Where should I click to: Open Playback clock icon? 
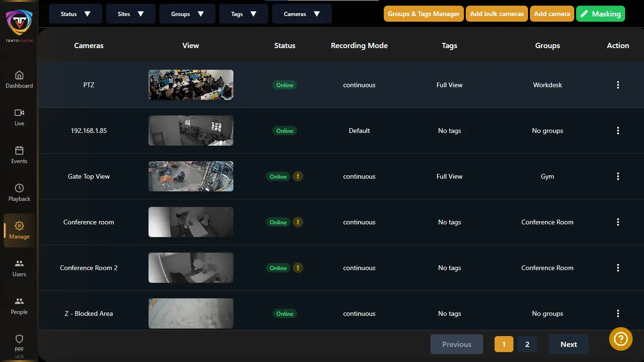[x=19, y=189]
